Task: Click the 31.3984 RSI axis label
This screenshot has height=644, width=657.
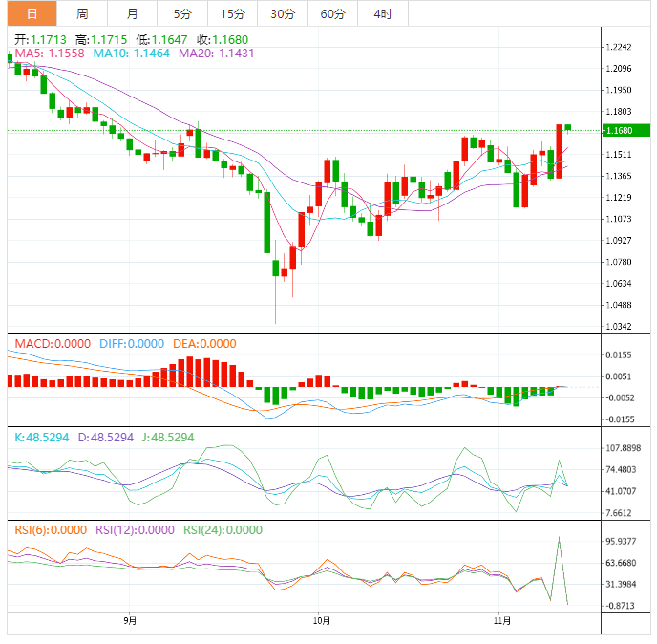Action: pyautogui.click(x=621, y=584)
